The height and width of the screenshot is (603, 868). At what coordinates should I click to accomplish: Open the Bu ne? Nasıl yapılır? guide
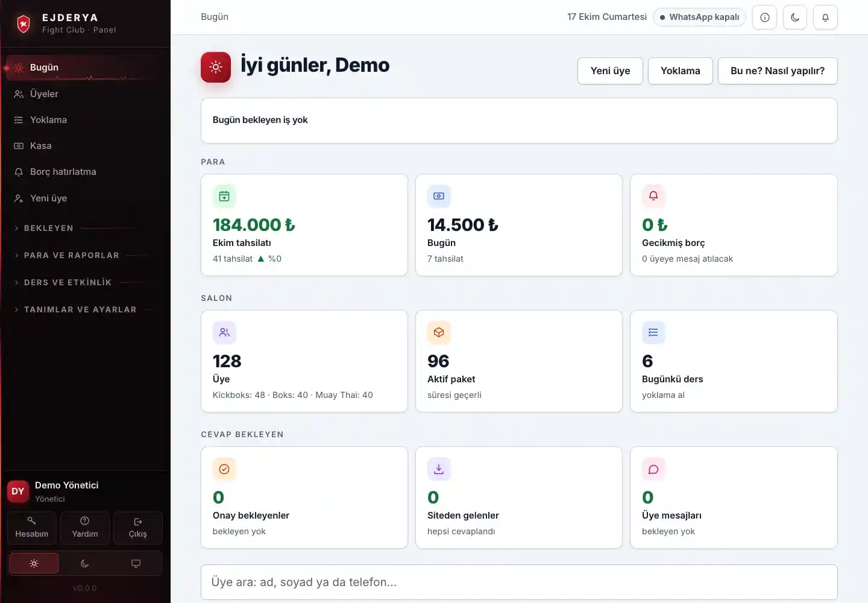[x=778, y=71]
